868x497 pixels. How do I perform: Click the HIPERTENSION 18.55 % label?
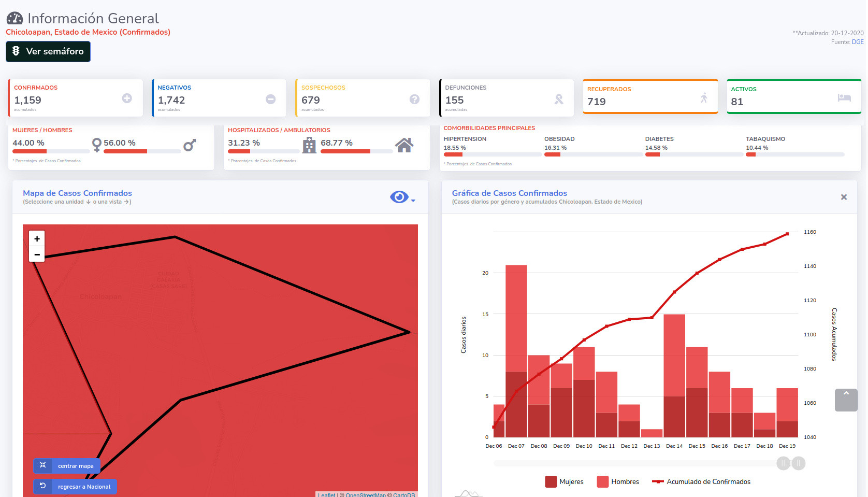point(465,144)
